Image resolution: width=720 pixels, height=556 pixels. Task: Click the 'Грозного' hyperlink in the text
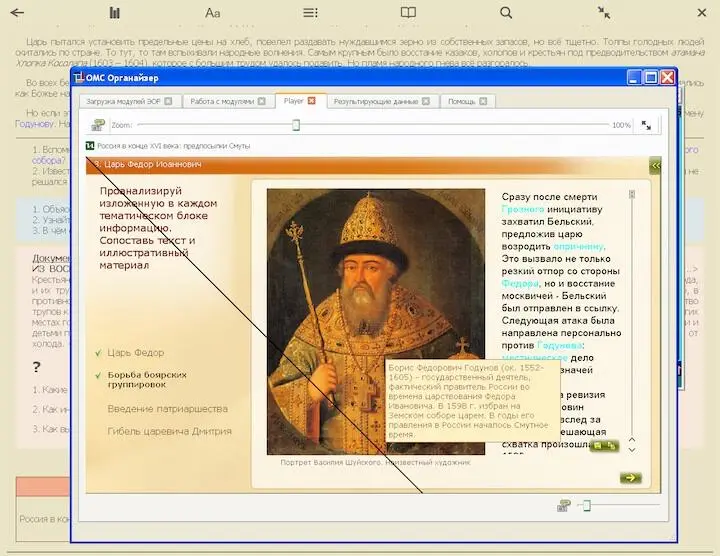coord(523,209)
